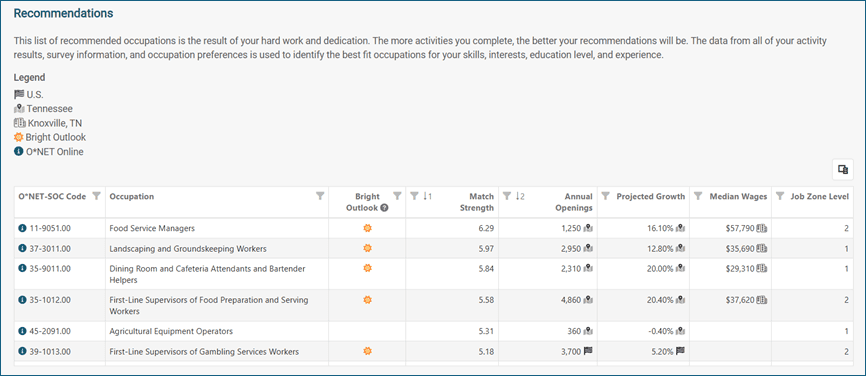Open filter for Match Strength column

415,196
